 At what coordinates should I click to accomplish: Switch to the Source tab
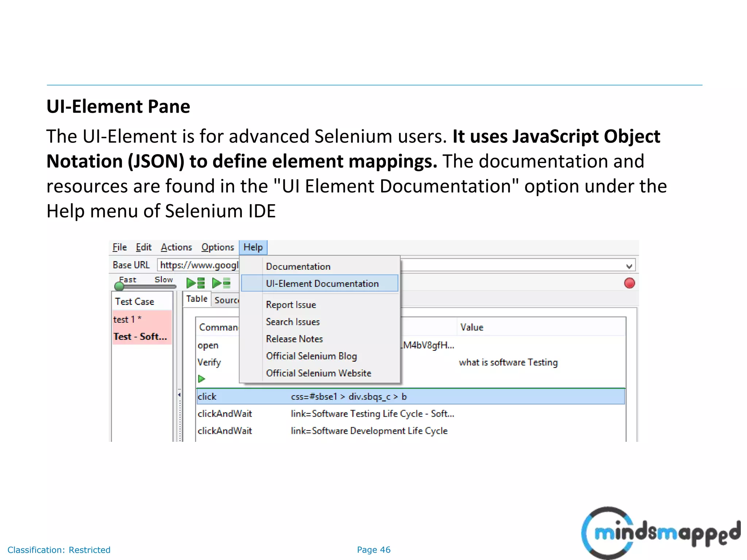pyautogui.click(x=226, y=300)
